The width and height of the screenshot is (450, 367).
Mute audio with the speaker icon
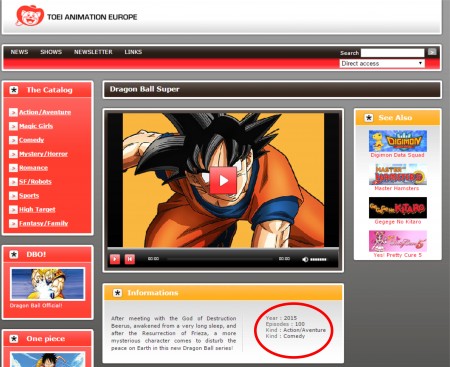[305, 259]
